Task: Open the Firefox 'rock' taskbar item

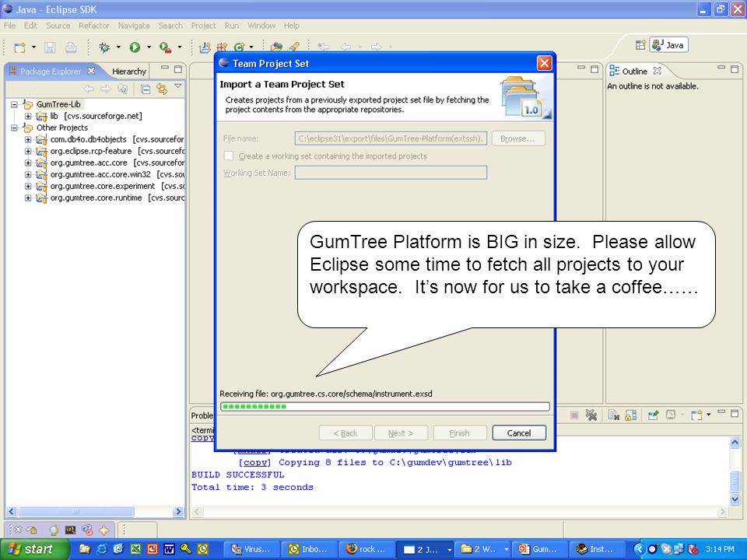Action: tap(366, 549)
